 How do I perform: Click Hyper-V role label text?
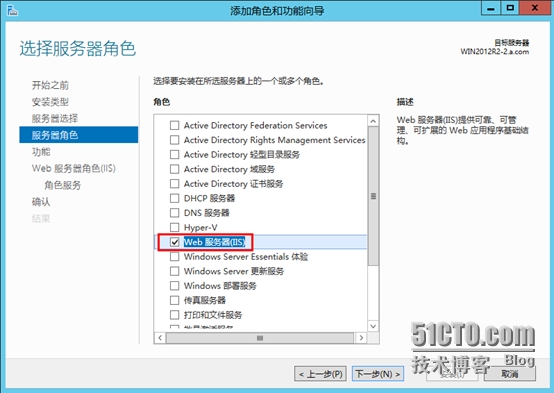[200, 227]
